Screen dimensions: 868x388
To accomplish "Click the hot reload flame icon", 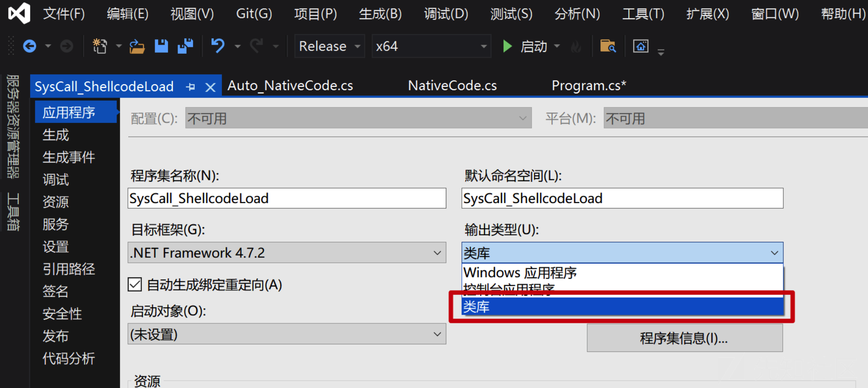I will point(576,46).
